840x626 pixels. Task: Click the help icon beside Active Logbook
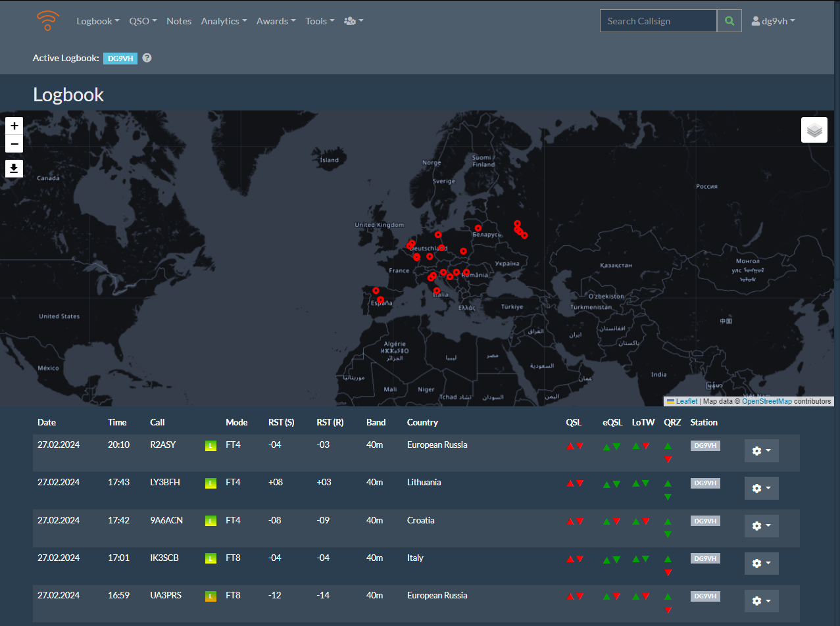[x=147, y=58]
